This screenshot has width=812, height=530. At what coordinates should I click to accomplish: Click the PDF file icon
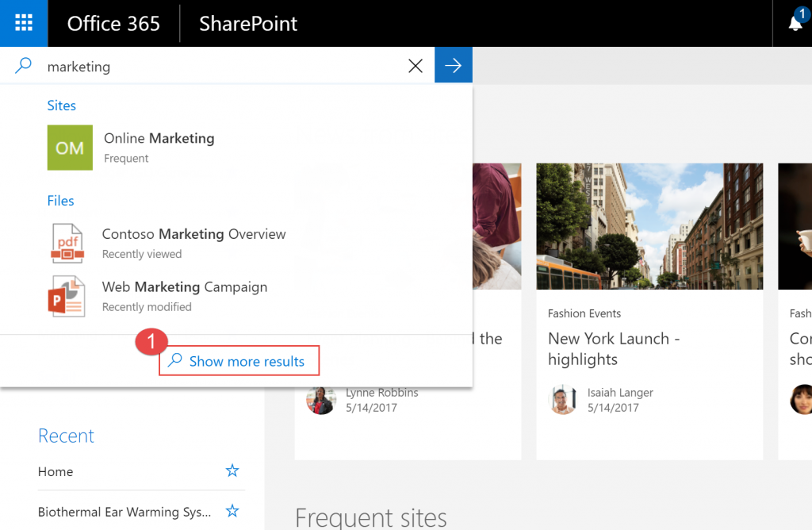67,243
